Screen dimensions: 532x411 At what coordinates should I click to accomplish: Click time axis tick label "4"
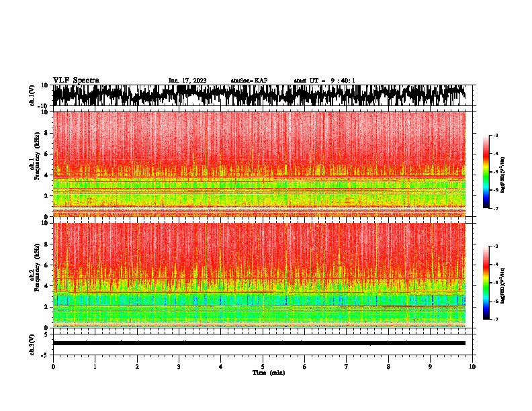(x=221, y=367)
